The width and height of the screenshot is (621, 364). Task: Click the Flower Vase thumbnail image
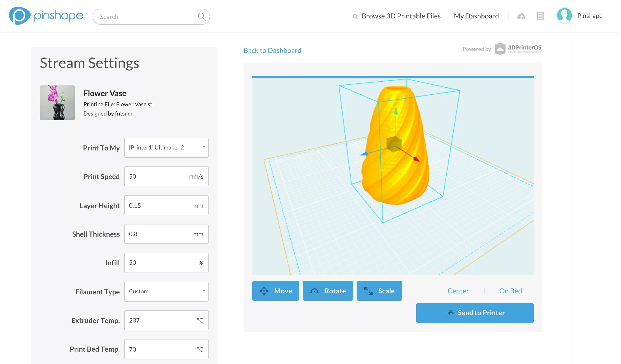pos(57,103)
